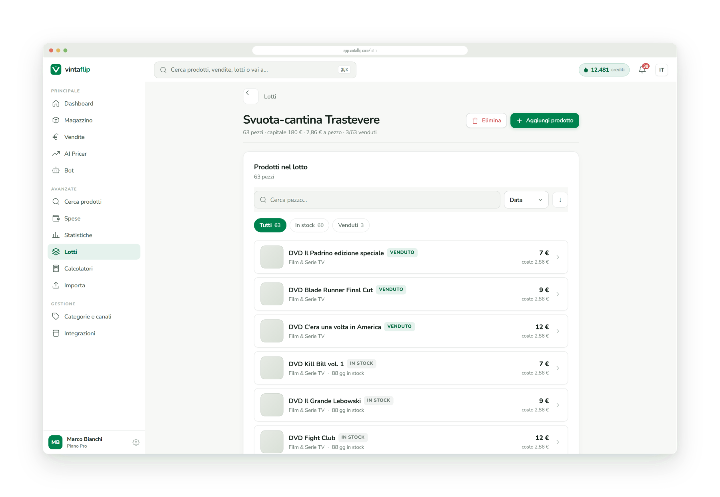The image size is (720, 497).
Task: Open Statistiche page
Action: click(94, 235)
